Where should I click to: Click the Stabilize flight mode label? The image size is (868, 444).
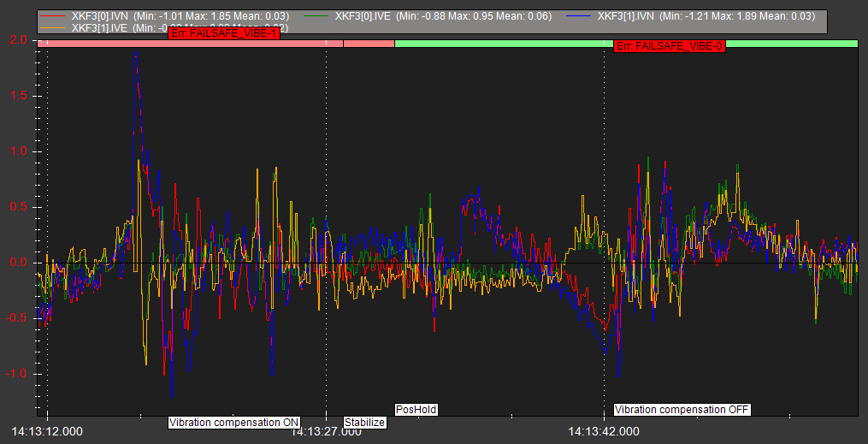(x=365, y=423)
